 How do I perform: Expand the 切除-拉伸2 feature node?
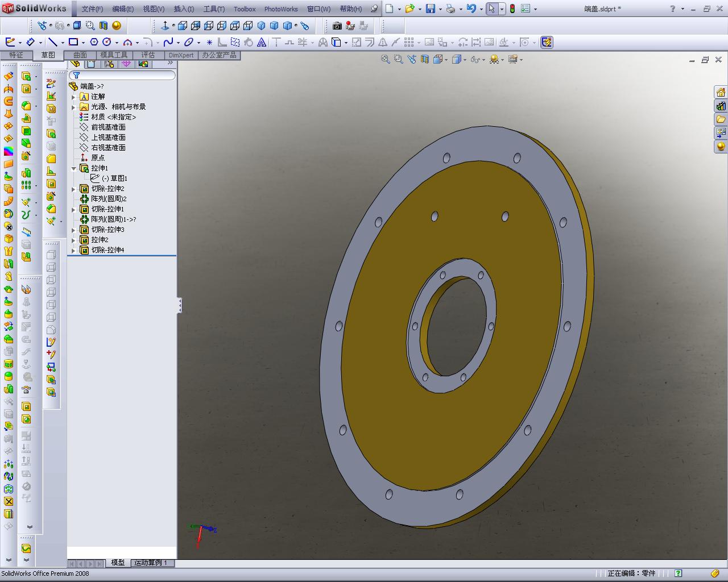coord(73,189)
